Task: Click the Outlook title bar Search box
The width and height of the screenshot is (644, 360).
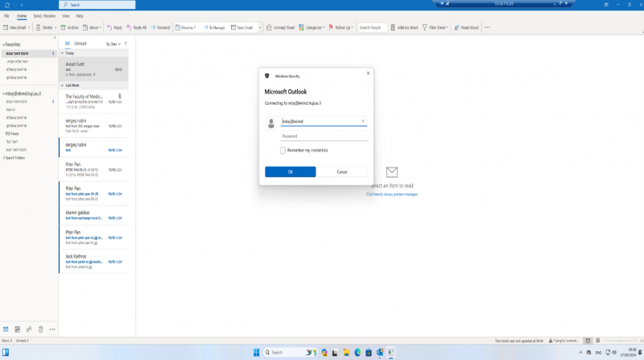Action: [x=97, y=5]
